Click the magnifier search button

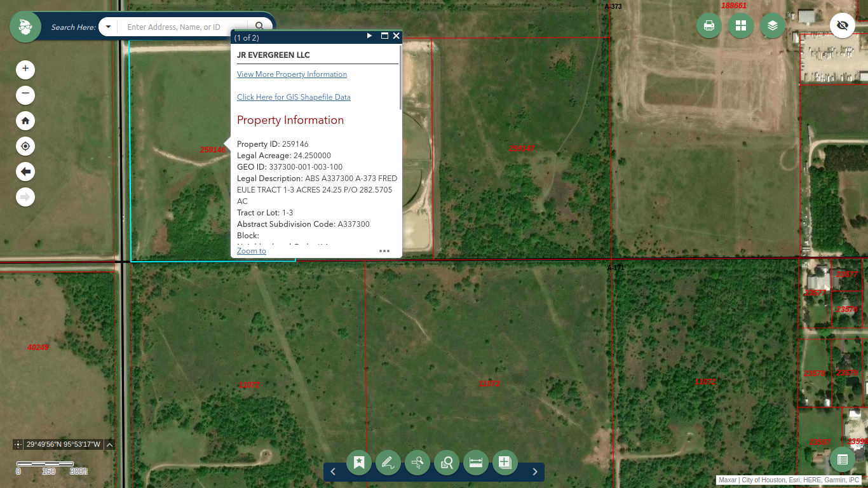tap(259, 27)
